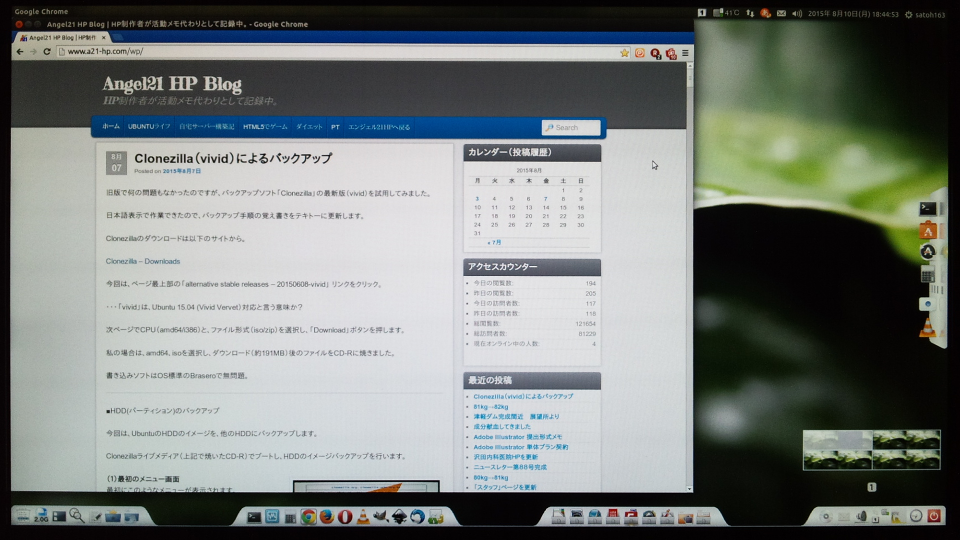Open Thunderbird from the bottom dock

[418, 517]
